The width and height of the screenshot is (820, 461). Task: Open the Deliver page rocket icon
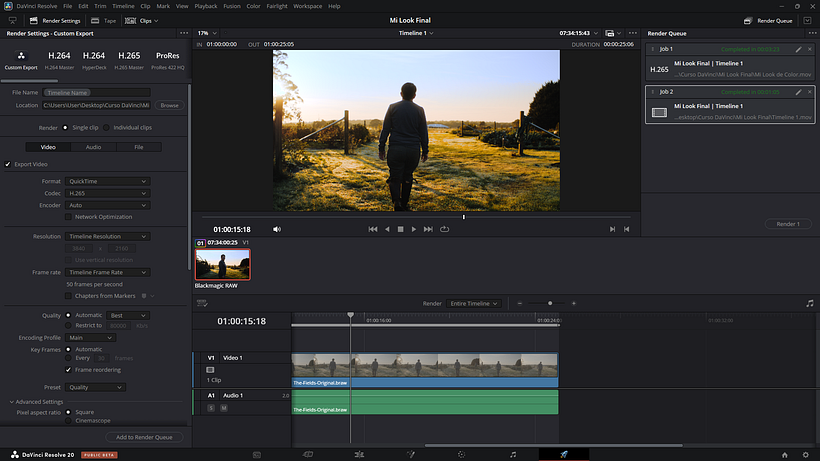564,455
